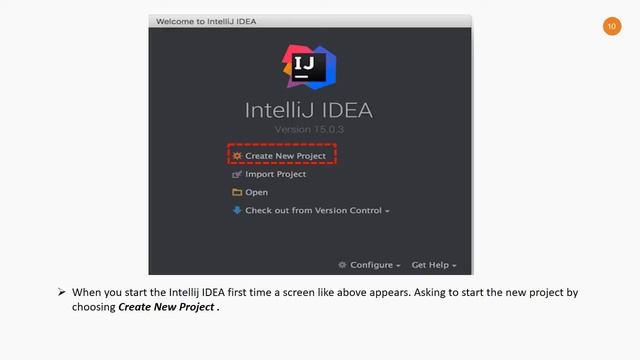This screenshot has height=360, width=640.
Task: Expand the Get Help dropdown
Action: [x=433, y=265]
